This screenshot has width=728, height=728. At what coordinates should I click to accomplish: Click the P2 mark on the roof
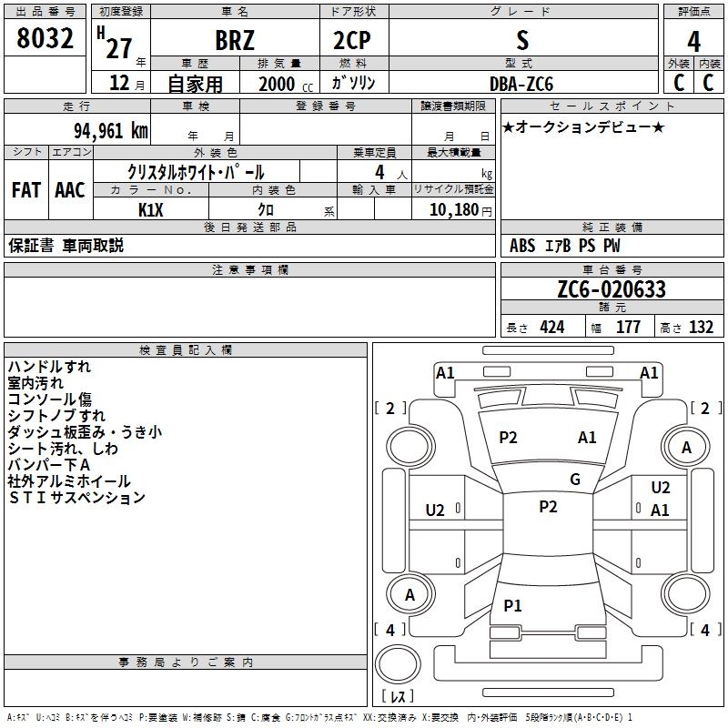point(548,507)
